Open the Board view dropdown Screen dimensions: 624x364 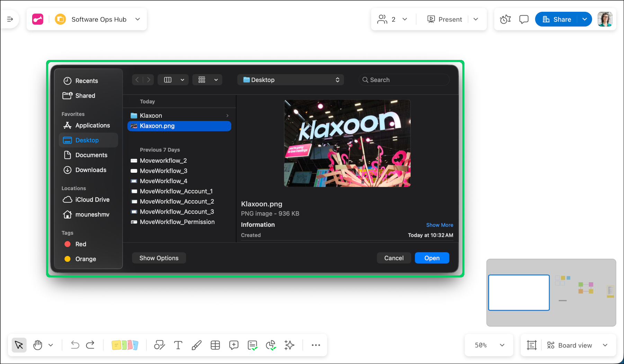(x=605, y=345)
